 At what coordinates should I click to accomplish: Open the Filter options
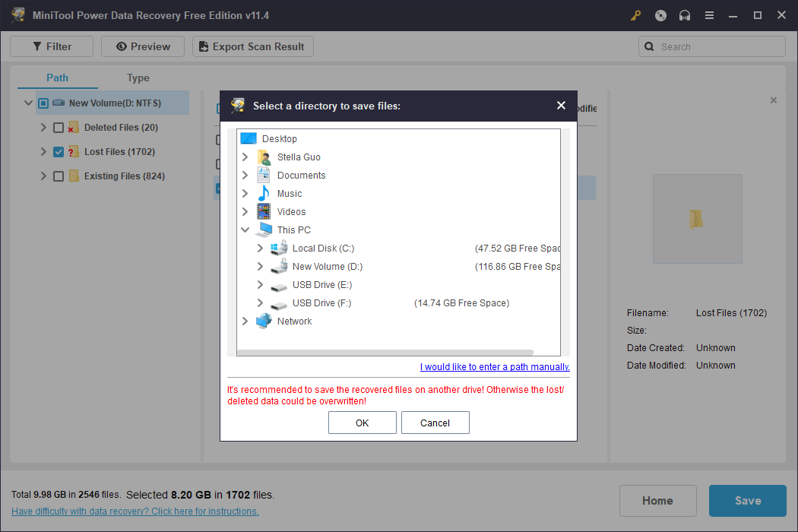pyautogui.click(x=52, y=46)
